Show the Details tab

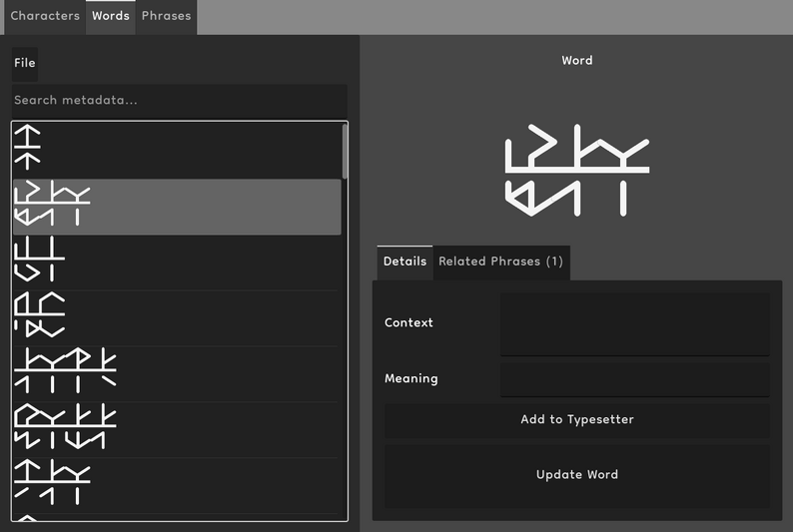click(404, 262)
